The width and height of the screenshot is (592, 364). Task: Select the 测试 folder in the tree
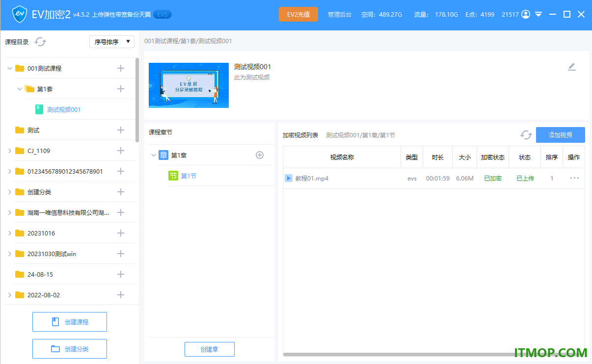[33, 130]
